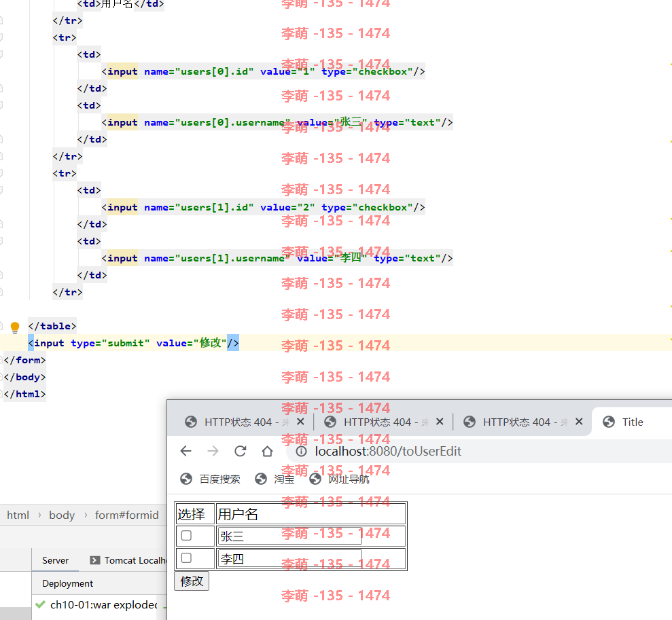The height and width of the screenshot is (620, 672).
Task: Open the 网址导航 bookmark
Action: coord(339,479)
